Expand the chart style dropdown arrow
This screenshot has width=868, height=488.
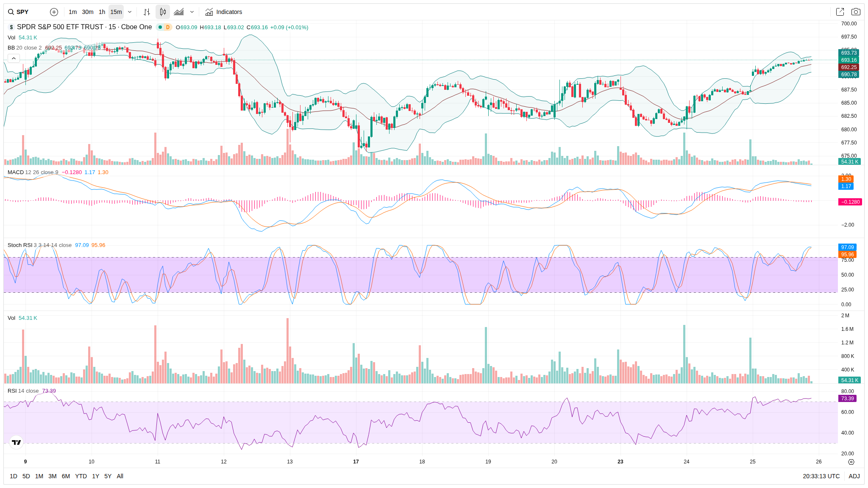[x=192, y=12]
